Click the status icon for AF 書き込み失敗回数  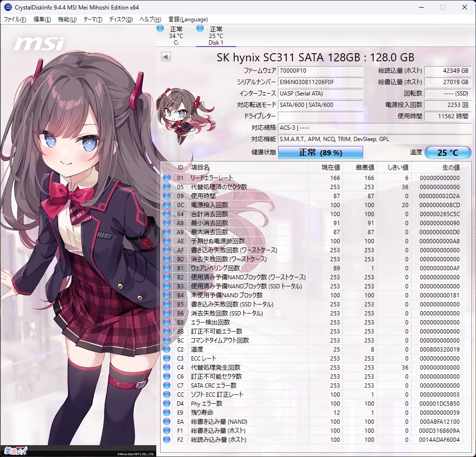click(x=167, y=250)
